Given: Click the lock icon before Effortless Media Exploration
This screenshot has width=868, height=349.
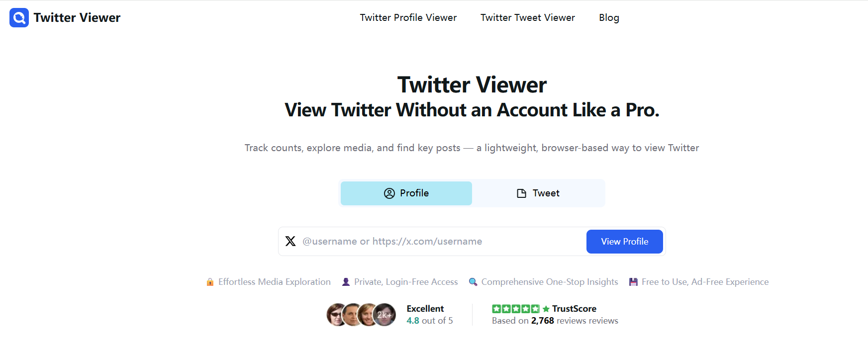Looking at the screenshot, I should (210, 281).
